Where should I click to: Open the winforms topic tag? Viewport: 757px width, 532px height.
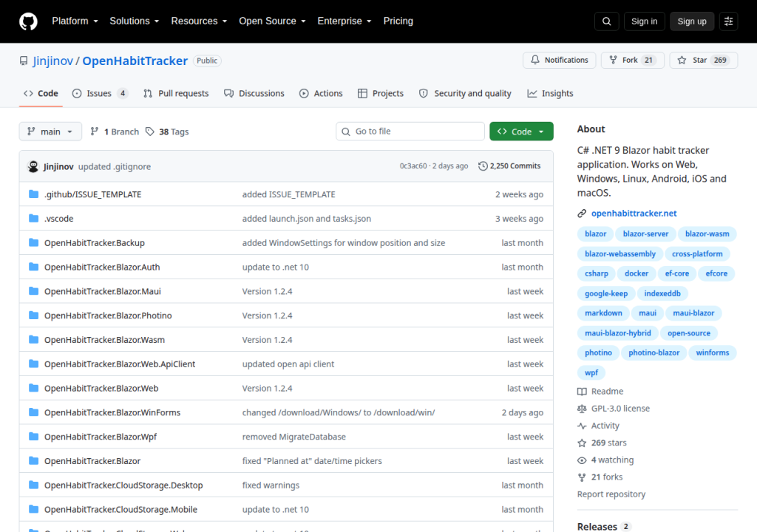click(713, 352)
